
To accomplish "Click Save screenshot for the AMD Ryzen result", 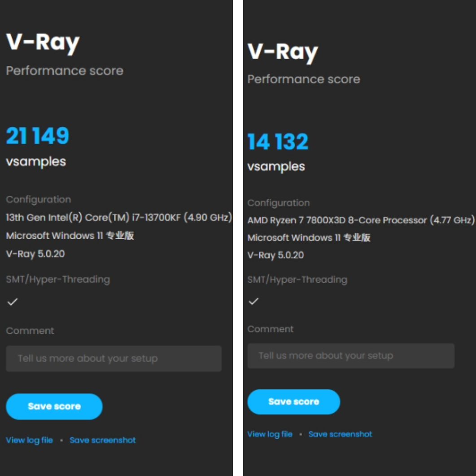I will (x=340, y=434).
